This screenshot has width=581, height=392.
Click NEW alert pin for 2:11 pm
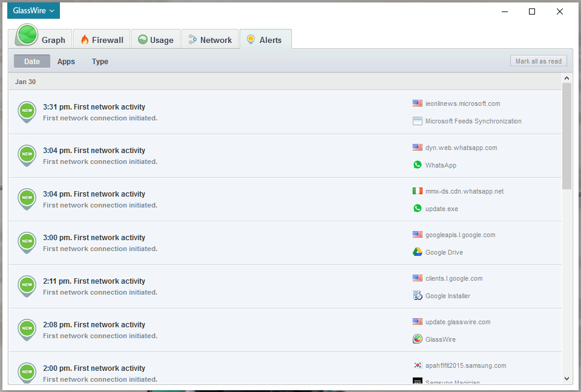click(x=27, y=286)
